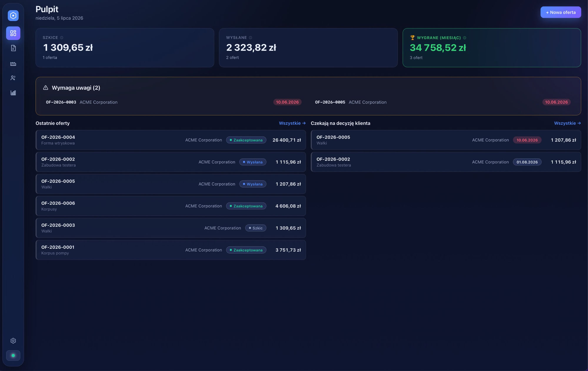Open the WYGRANE (MIESIĄC) summary card
The height and width of the screenshot is (371, 588).
tap(492, 48)
